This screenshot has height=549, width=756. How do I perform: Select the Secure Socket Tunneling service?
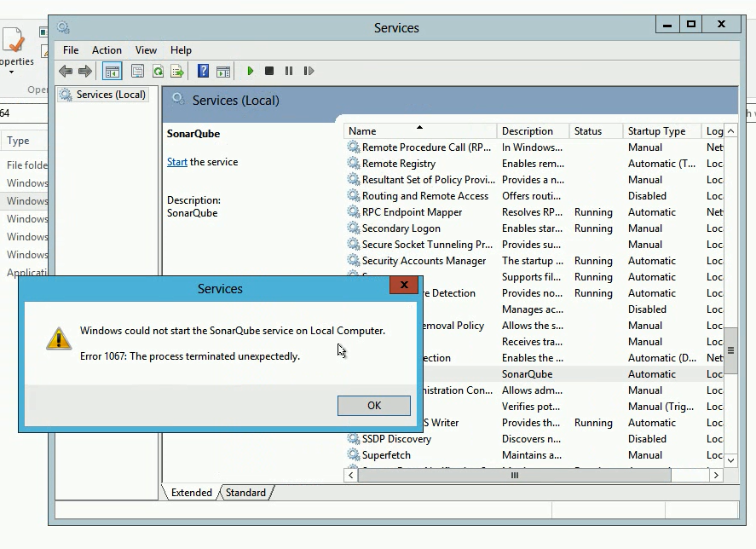click(534, 245)
